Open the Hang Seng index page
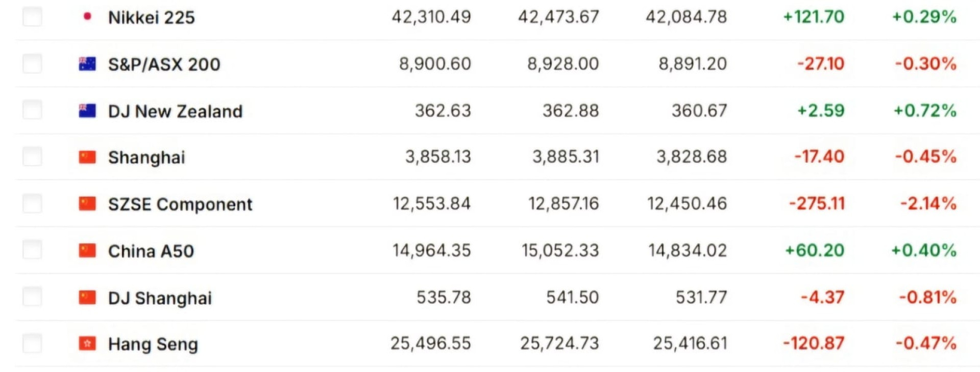The image size is (980, 372). pyautogui.click(x=153, y=344)
